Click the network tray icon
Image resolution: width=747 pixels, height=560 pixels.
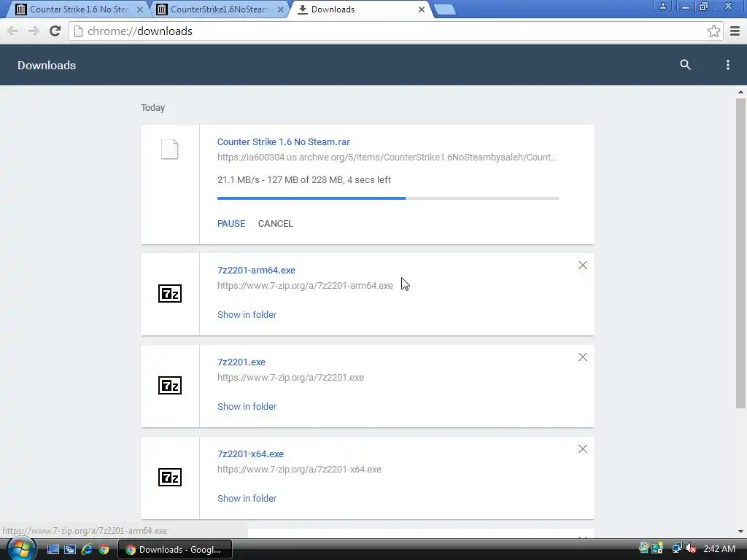click(x=676, y=548)
